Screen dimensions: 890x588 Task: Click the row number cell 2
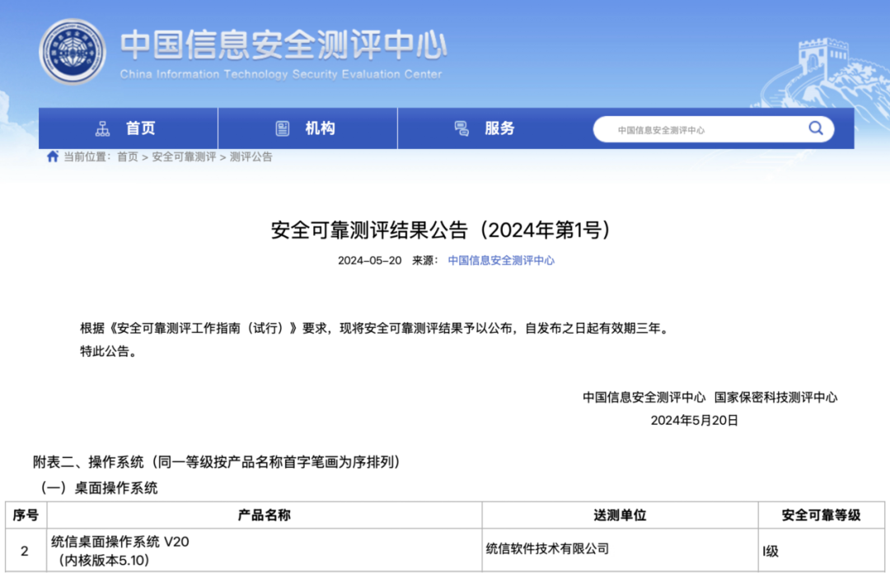[25, 551]
